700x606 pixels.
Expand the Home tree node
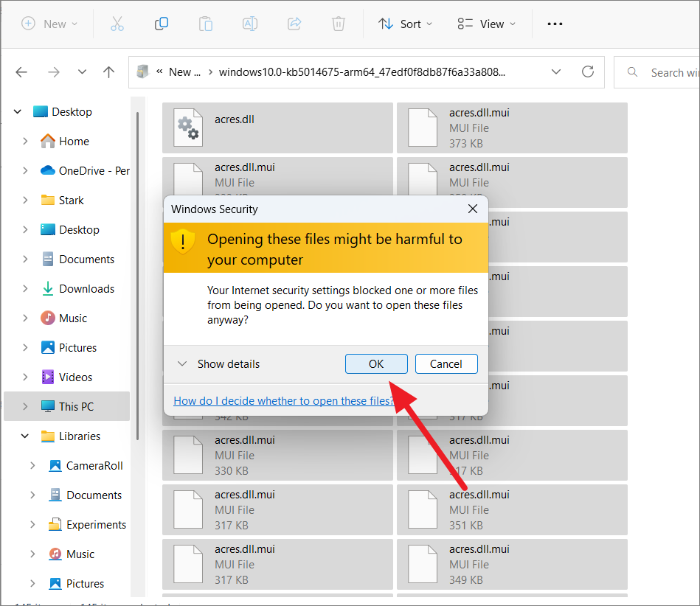(25, 141)
